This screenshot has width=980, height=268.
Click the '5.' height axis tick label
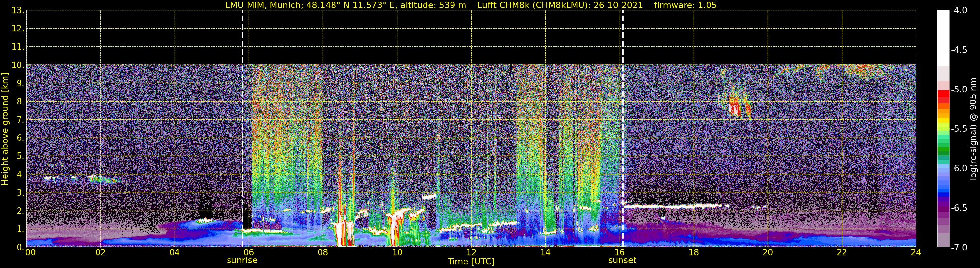pyautogui.click(x=20, y=156)
